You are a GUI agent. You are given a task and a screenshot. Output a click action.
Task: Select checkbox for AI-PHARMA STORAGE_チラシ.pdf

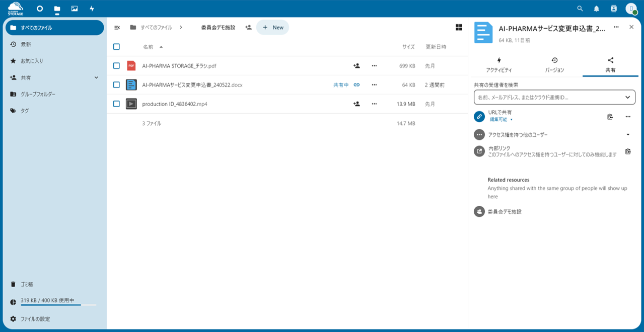click(116, 66)
